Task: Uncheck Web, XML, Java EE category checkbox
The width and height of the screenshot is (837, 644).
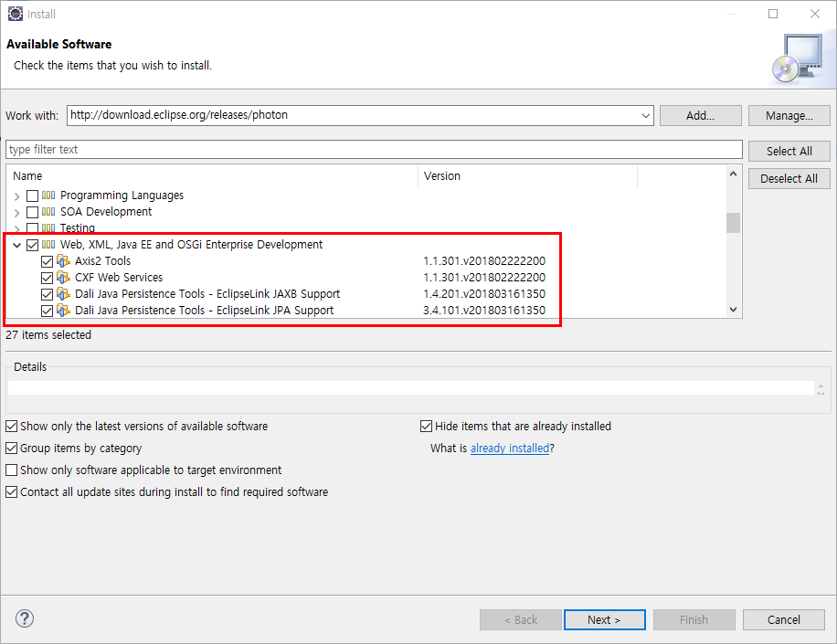Action: click(x=33, y=246)
